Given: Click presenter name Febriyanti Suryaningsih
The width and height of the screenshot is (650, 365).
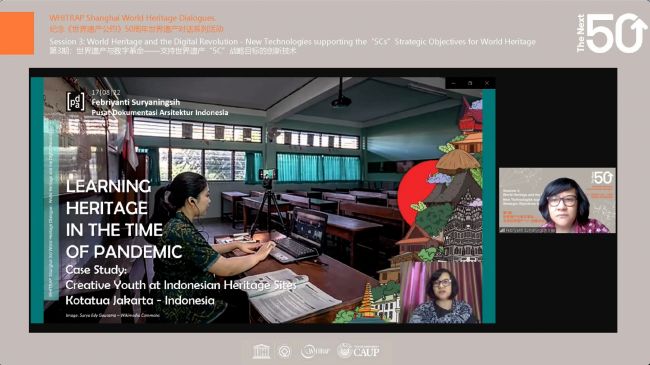Looking at the screenshot, I should click(136, 102).
